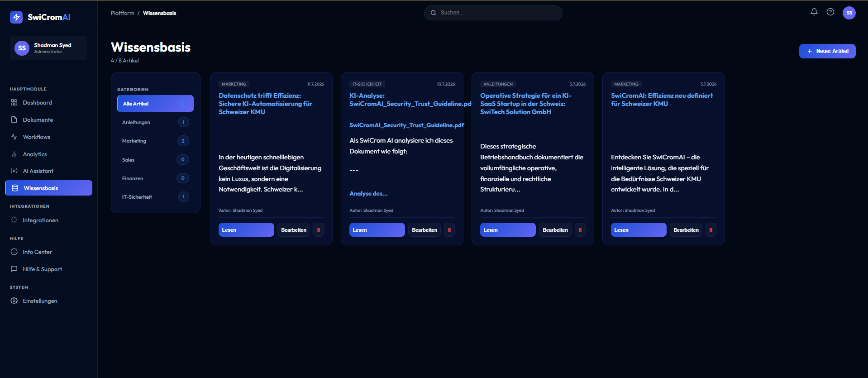This screenshot has height=378, width=868.
Task: Select the Alle Artikel category
Action: coord(155,104)
